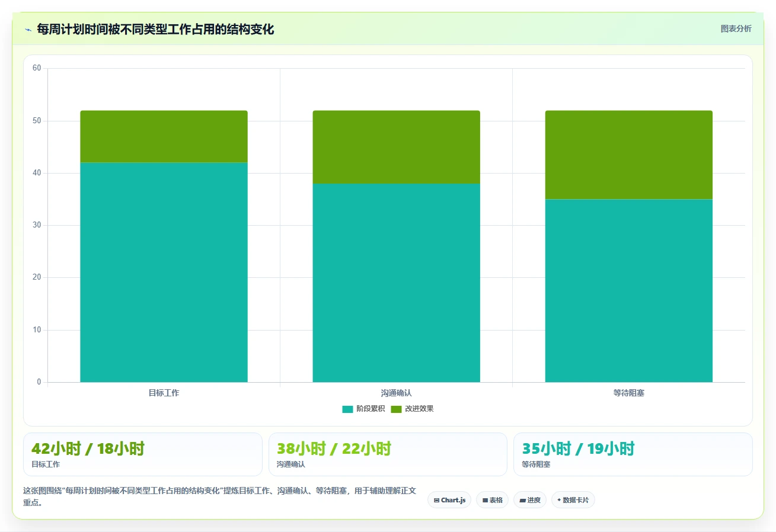Select the Chart.js tag chip
Viewport: 776px width, 532px height.
449,500
